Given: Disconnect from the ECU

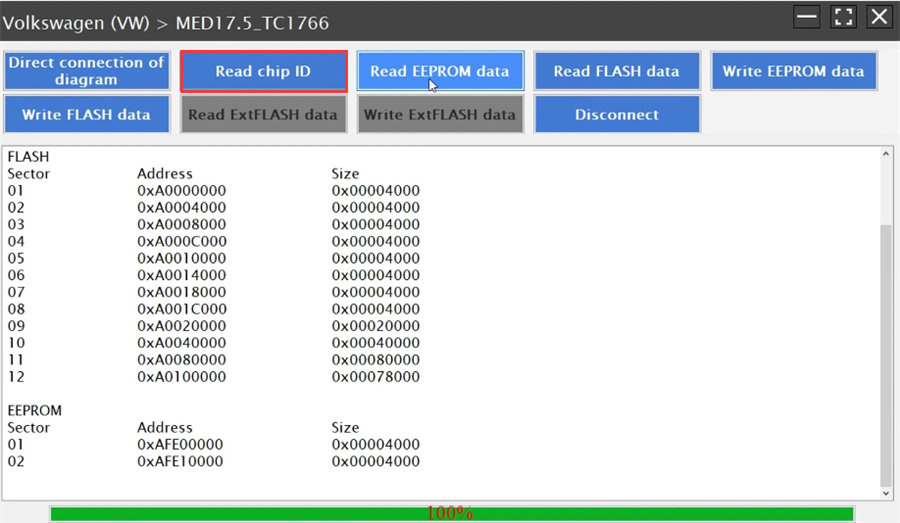Looking at the screenshot, I should pos(616,114).
